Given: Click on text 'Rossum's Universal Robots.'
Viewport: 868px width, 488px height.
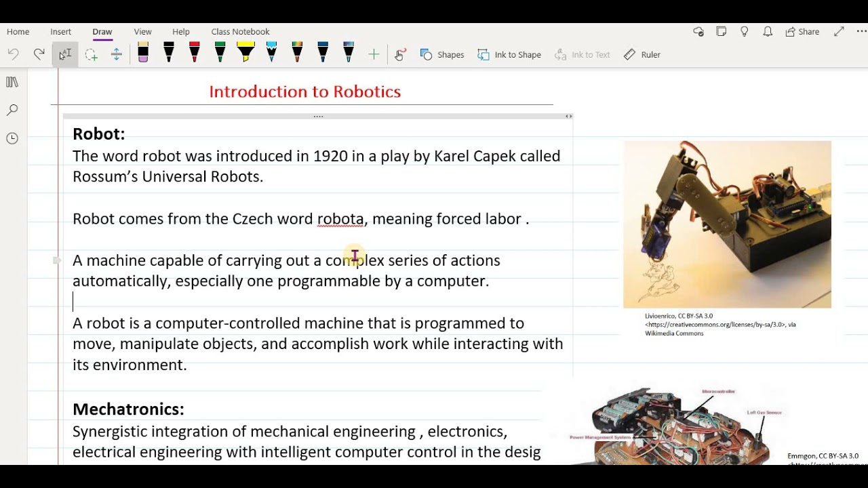Looking at the screenshot, I should 167,177.
